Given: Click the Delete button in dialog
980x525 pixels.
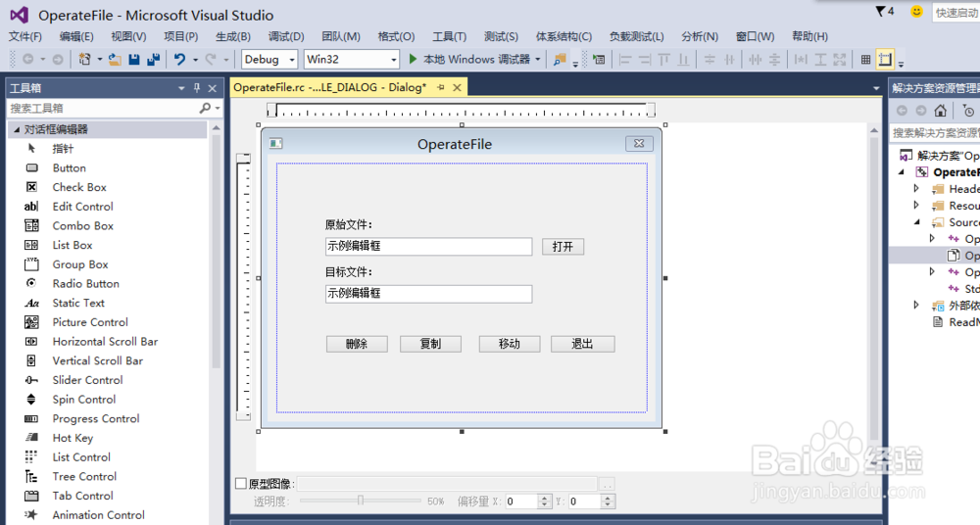Looking at the screenshot, I should click(x=357, y=345).
